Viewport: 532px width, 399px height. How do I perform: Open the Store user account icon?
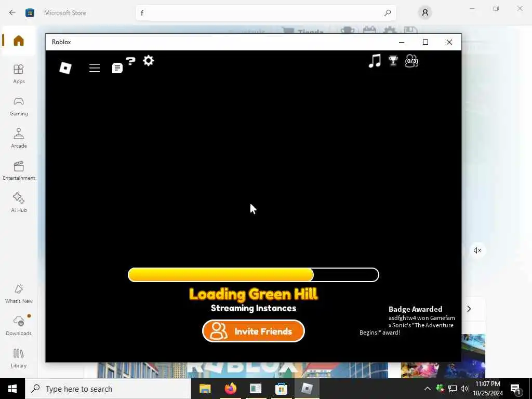click(x=425, y=13)
